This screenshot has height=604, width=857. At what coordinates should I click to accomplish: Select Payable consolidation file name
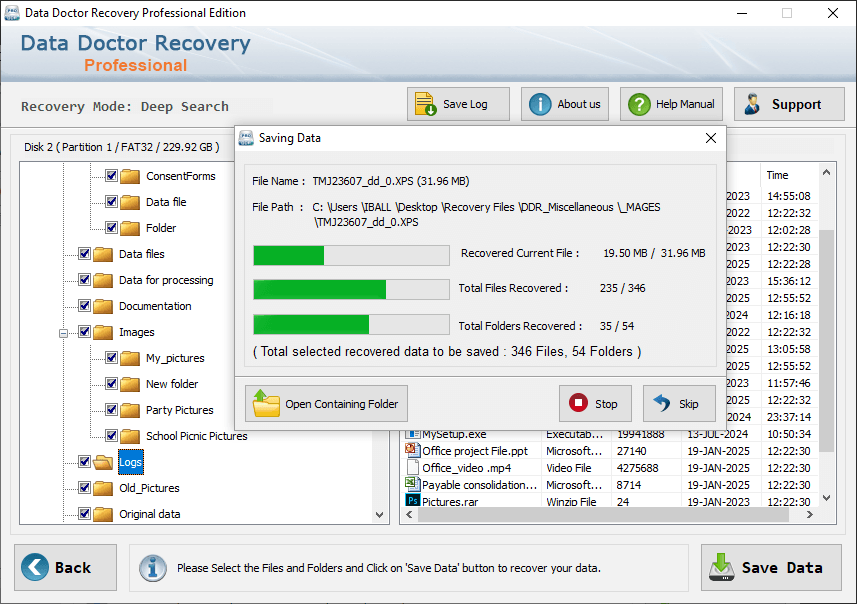point(479,485)
